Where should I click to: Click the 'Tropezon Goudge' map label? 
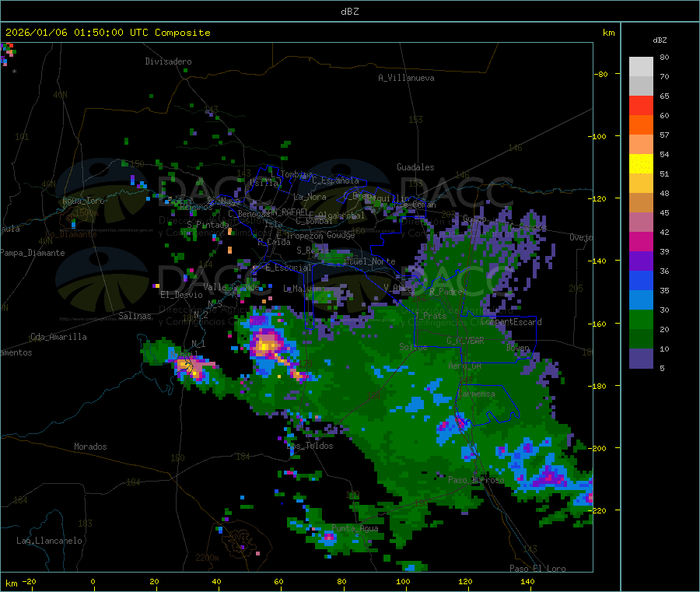point(320,235)
